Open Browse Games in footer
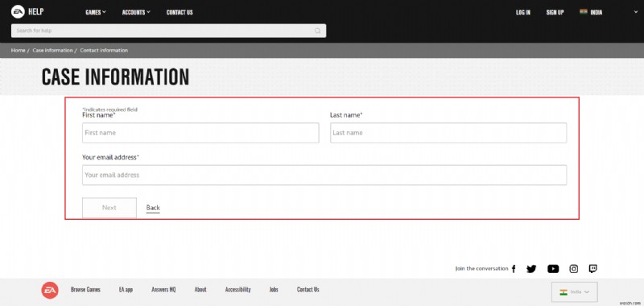Image resolution: width=644 pixels, height=306 pixels. tap(85, 290)
